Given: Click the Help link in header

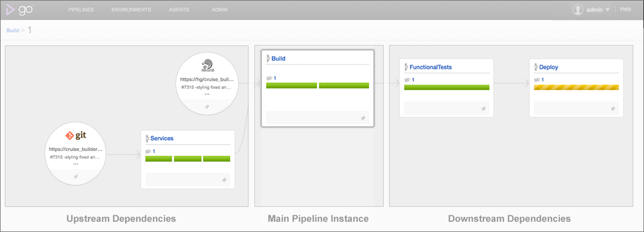Looking at the screenshot, I should click(x=626, y=9).
